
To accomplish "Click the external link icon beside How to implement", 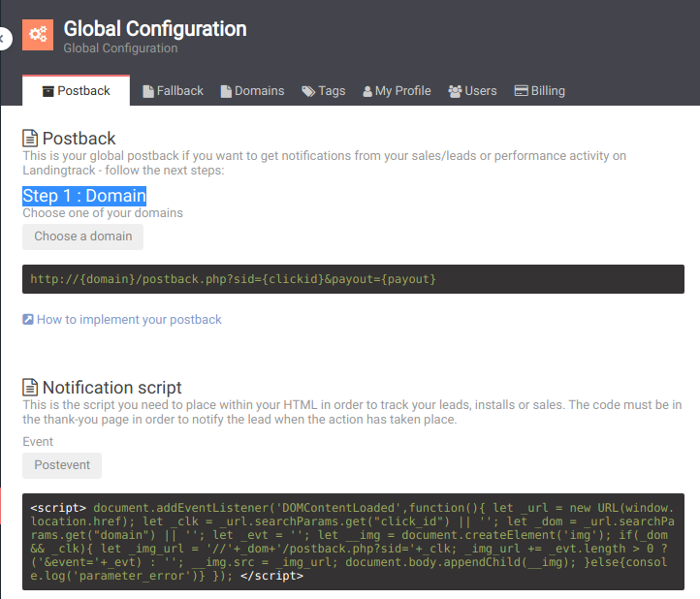I will (x=28, y=319).
